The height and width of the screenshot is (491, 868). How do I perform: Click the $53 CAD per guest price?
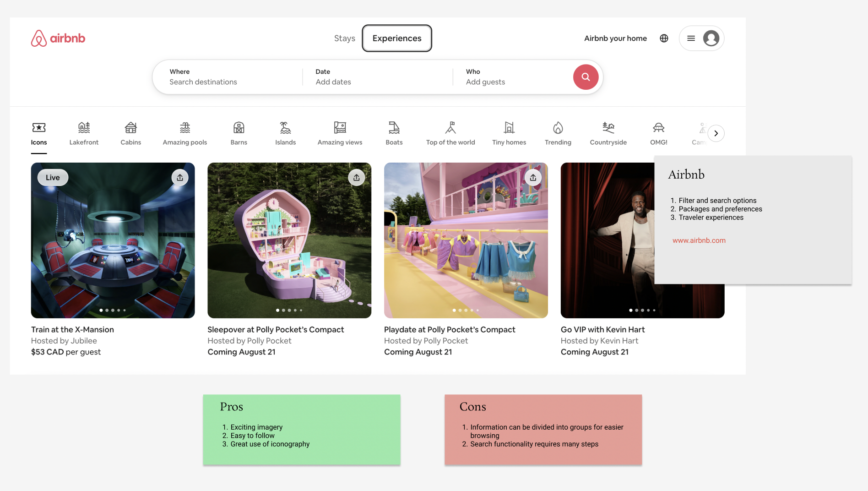point(66,352)
